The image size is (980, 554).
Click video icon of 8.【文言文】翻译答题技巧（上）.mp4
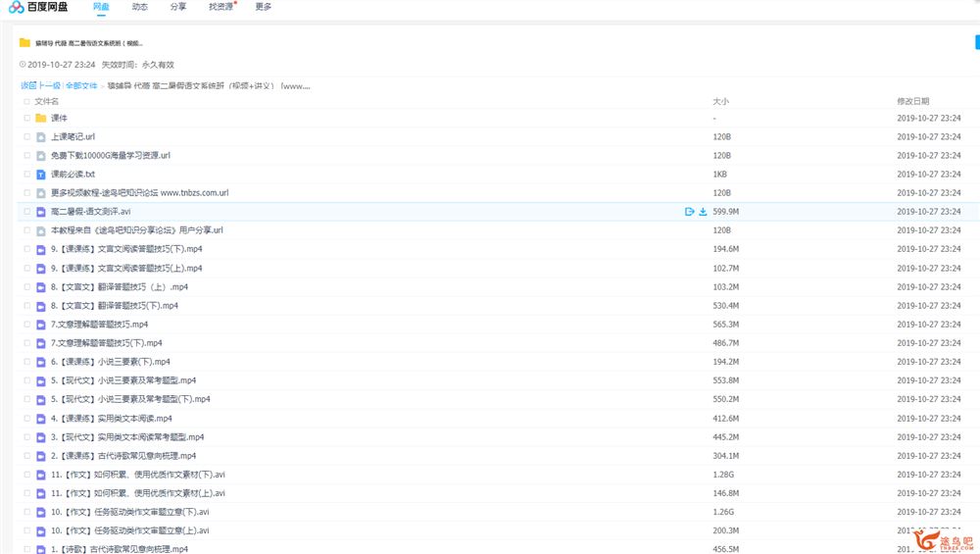tap(40, 287)
